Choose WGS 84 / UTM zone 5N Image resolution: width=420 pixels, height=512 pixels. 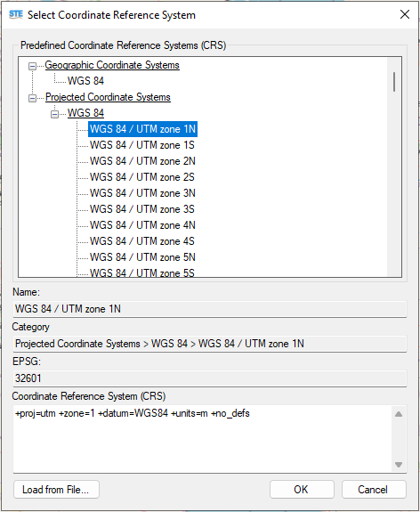(x=142, y=257)
